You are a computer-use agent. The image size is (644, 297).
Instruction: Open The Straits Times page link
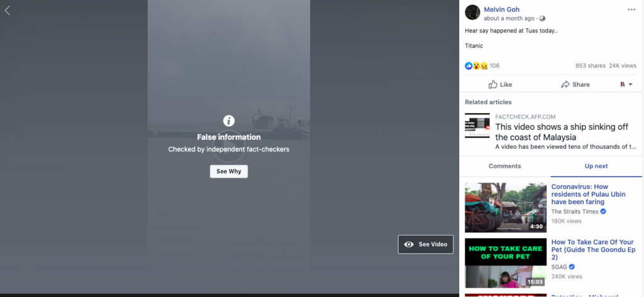click(x=575, y=212)
